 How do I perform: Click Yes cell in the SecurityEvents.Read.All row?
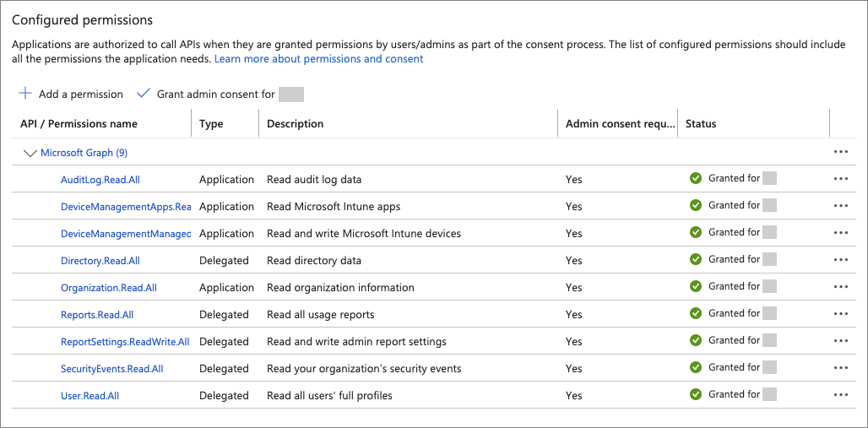pyautogui.click(x=573, y=368)
